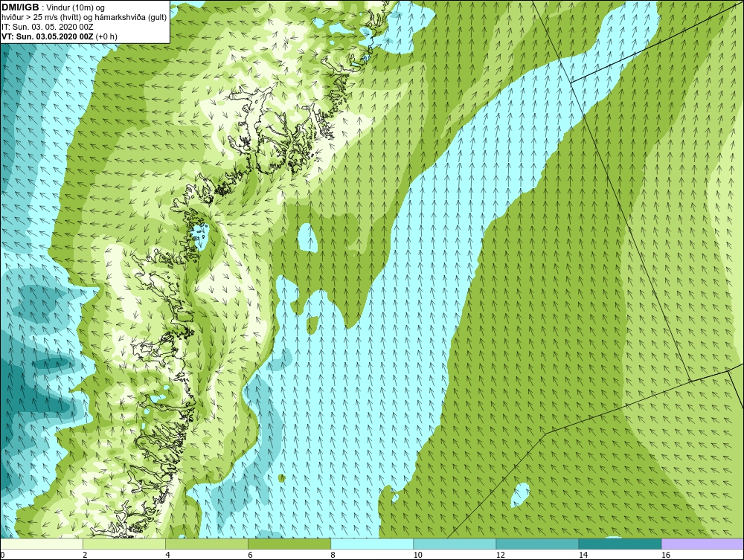Click the legend label '10'

417,556
